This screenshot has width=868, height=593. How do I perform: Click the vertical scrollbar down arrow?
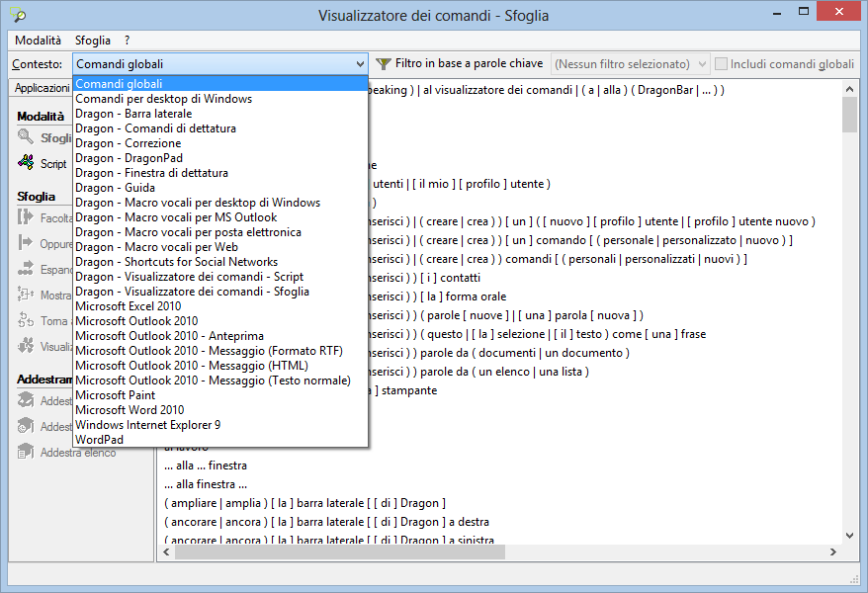point(850,536)
